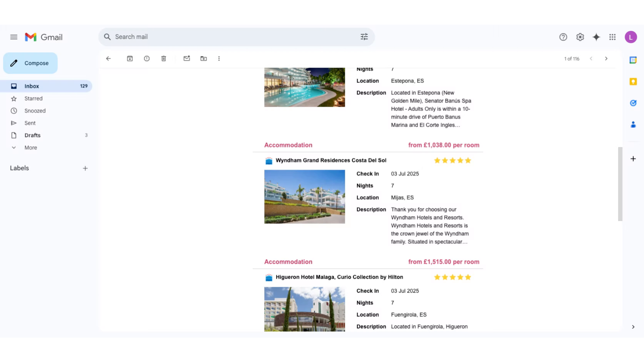Image resolution: width=644 pixels, height=362 pixels.
Task: Open the Gemini sparkle icon
Action: tap(596, 37)
